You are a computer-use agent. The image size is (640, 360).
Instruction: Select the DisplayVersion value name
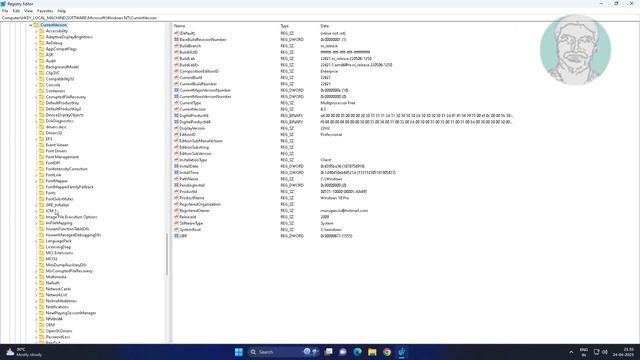[192, 128]
